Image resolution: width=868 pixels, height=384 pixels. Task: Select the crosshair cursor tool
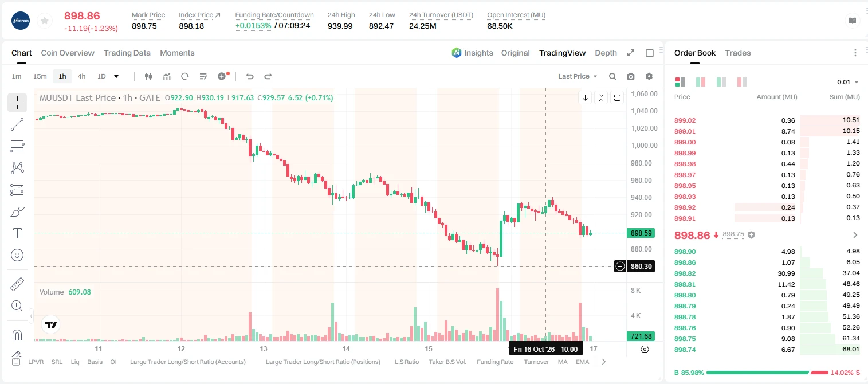click(17, 103)
